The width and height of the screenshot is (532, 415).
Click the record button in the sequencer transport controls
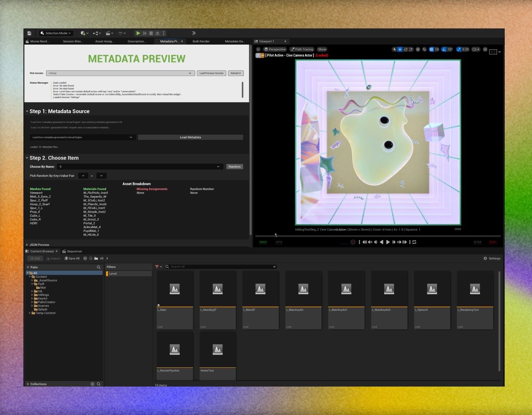tap(353, 242)
